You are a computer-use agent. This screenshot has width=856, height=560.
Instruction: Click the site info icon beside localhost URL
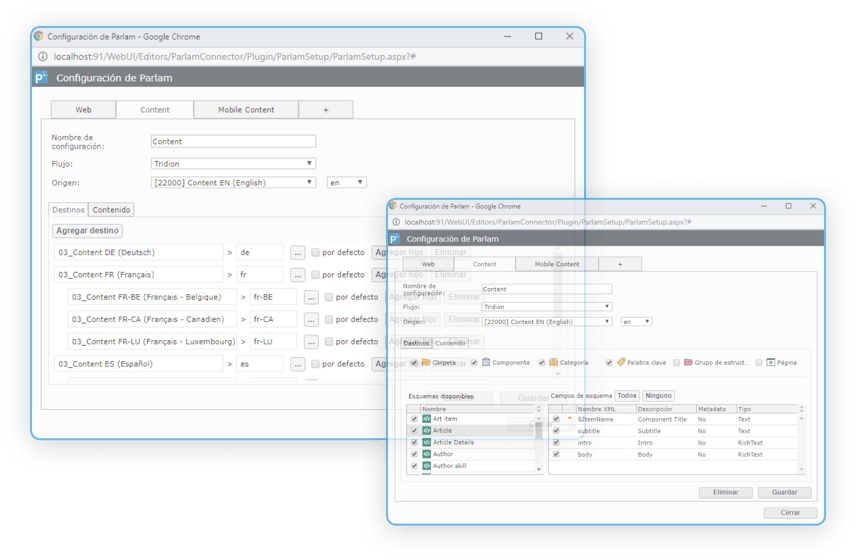(x=42, y=57)
